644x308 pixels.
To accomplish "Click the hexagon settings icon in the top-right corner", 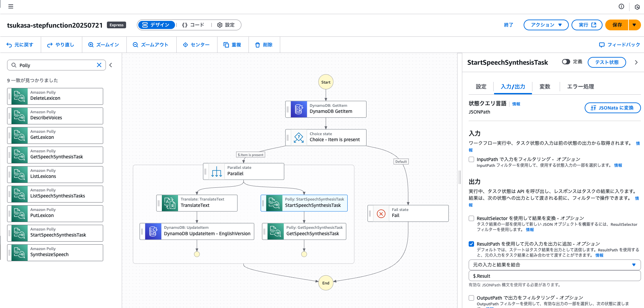I will (x=637, y=7).
